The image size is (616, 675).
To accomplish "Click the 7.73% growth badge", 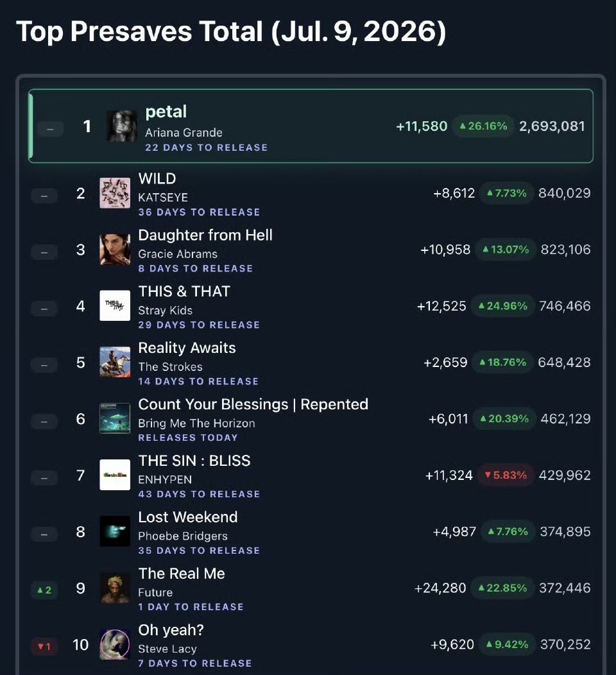I will [x=506, y=193].
